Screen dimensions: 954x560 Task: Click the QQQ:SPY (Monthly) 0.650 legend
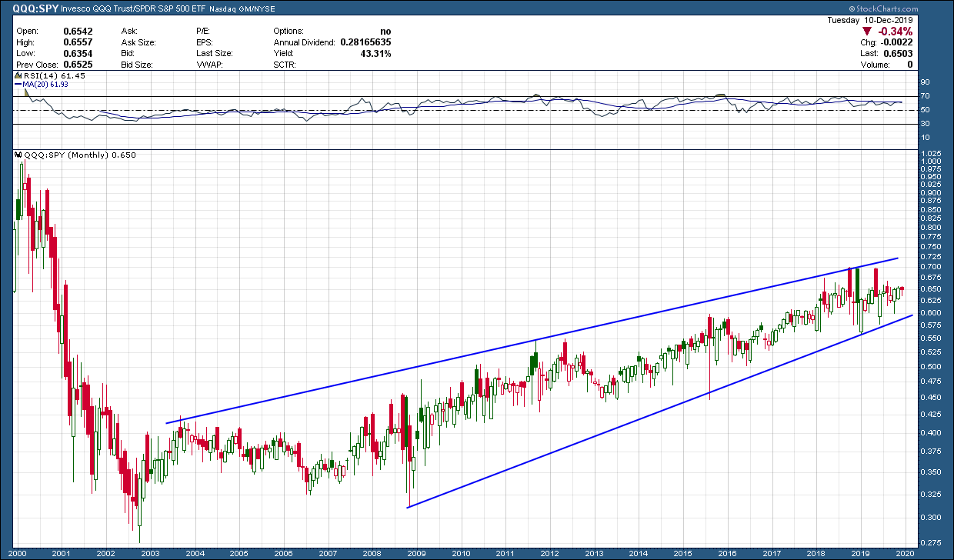81,155
